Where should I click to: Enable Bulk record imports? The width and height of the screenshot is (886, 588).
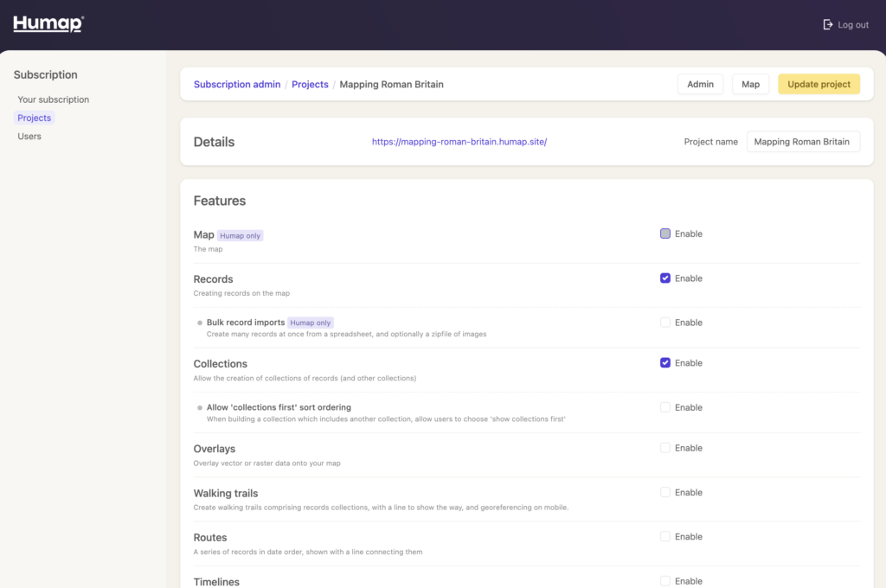[665, 323]
